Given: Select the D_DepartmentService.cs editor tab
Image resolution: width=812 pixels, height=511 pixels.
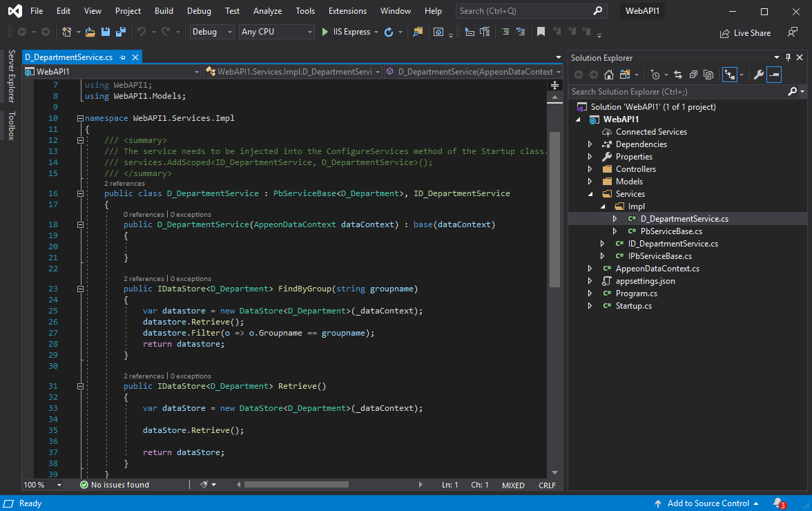Looking at the screenshot, I should (68, 57).
